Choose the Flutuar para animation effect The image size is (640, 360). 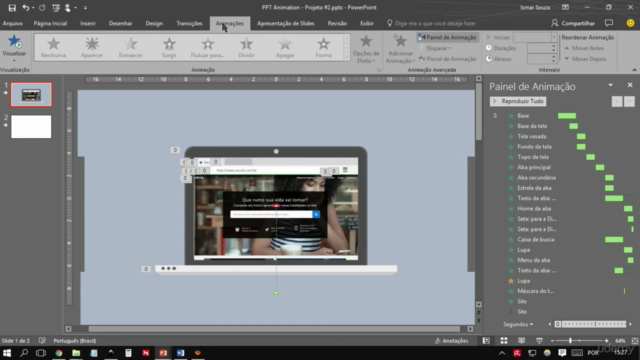point(207,48)
